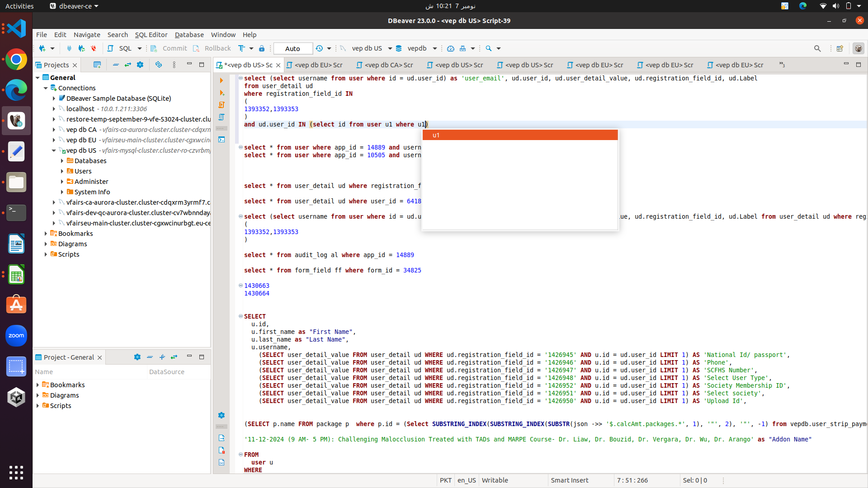Click the Commit button
The image size is (868, 488).
(x=169, y=48)
